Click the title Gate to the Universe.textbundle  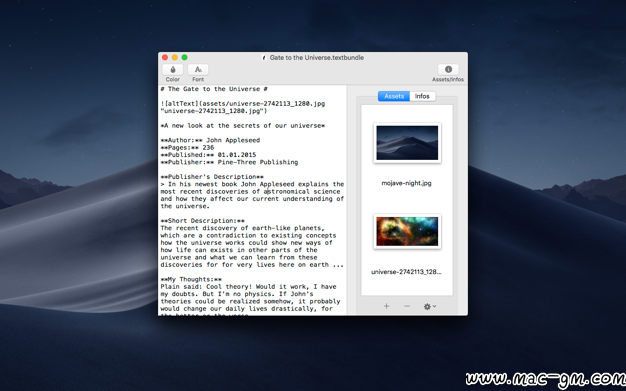(x=317, y=58)
